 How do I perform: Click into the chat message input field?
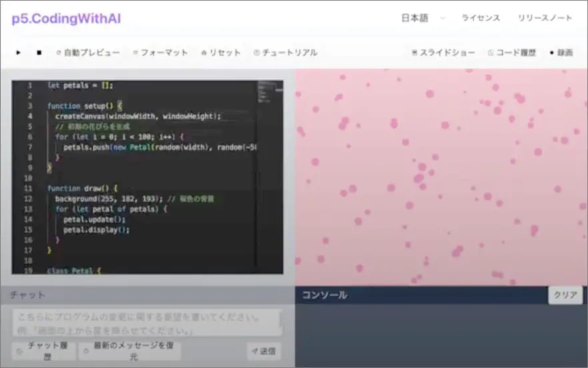pos(147,322)
